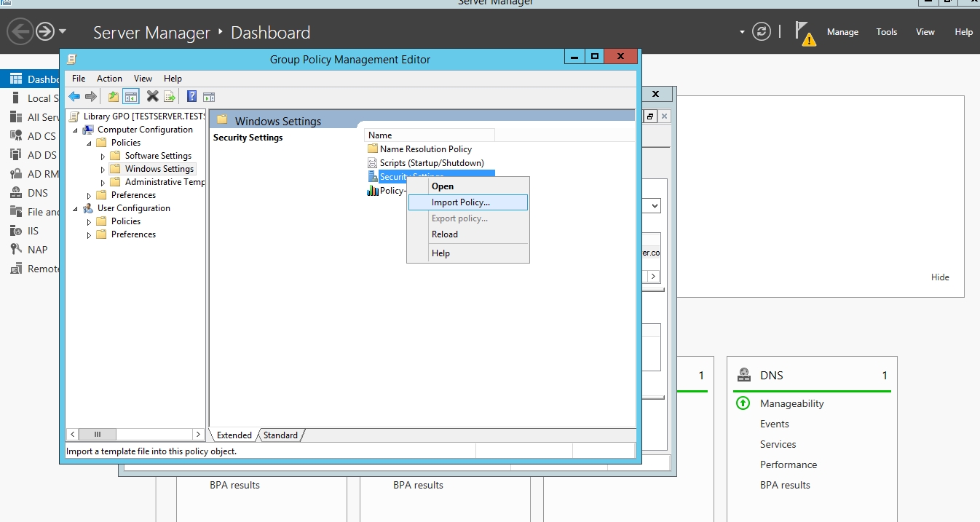The height and width of the screenshot is (522, 980).
Task: Click the Up One Level folder icon
Action: 114,97
